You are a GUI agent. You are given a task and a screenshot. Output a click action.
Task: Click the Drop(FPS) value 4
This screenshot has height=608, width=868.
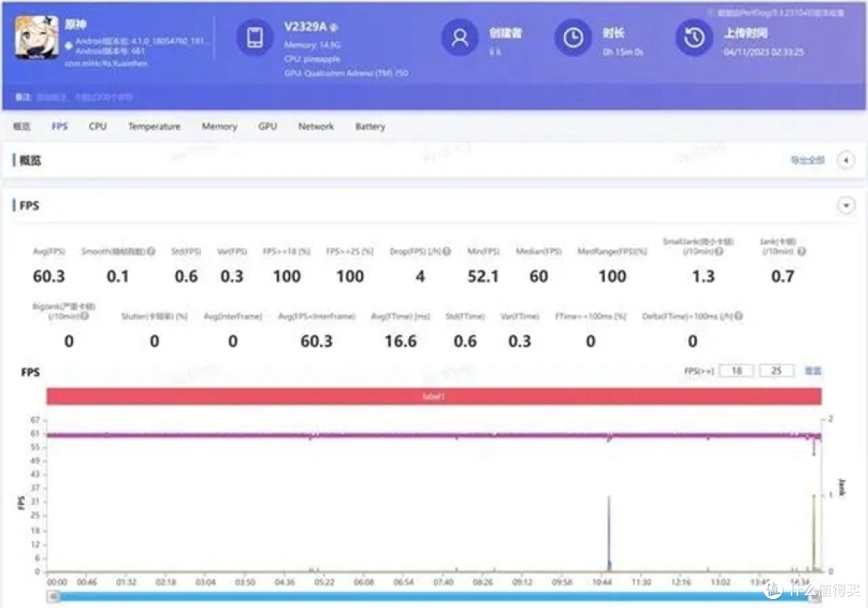pyautogui.click(x=420, y=277)
